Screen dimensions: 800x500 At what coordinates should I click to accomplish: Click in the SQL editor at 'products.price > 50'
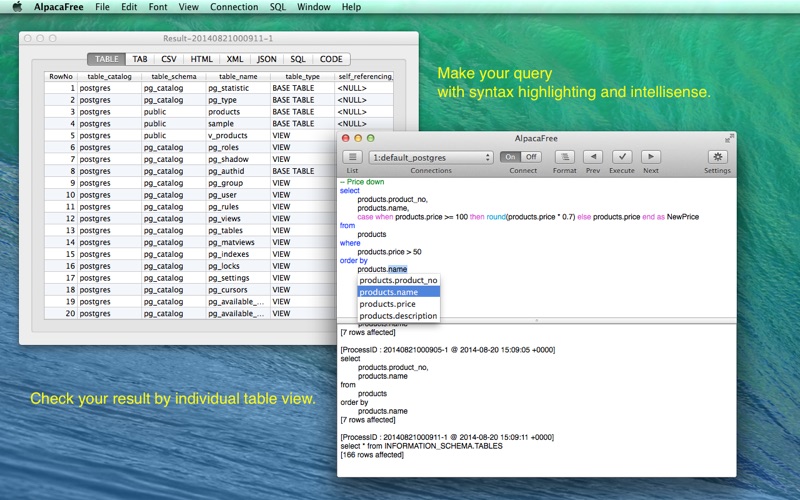point(389,252)
